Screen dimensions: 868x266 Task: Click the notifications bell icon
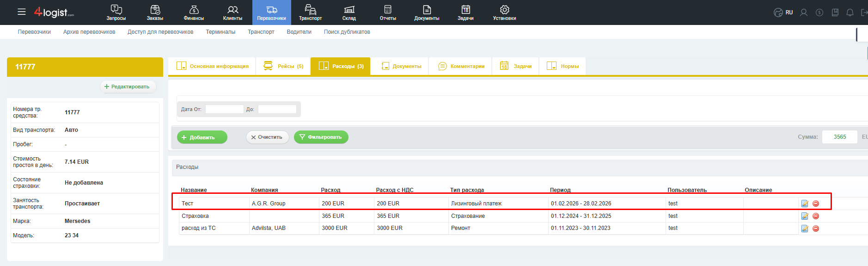(x=850, y=12)
